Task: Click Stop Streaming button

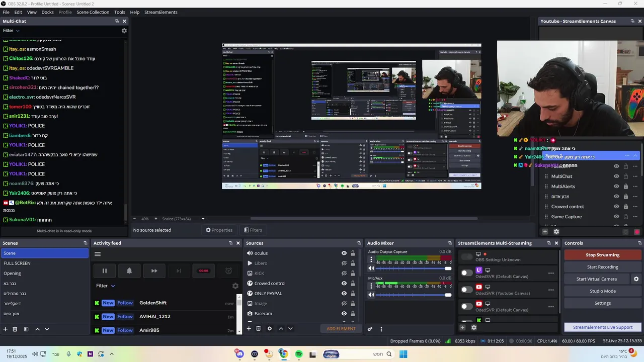Action: (602, 255)
